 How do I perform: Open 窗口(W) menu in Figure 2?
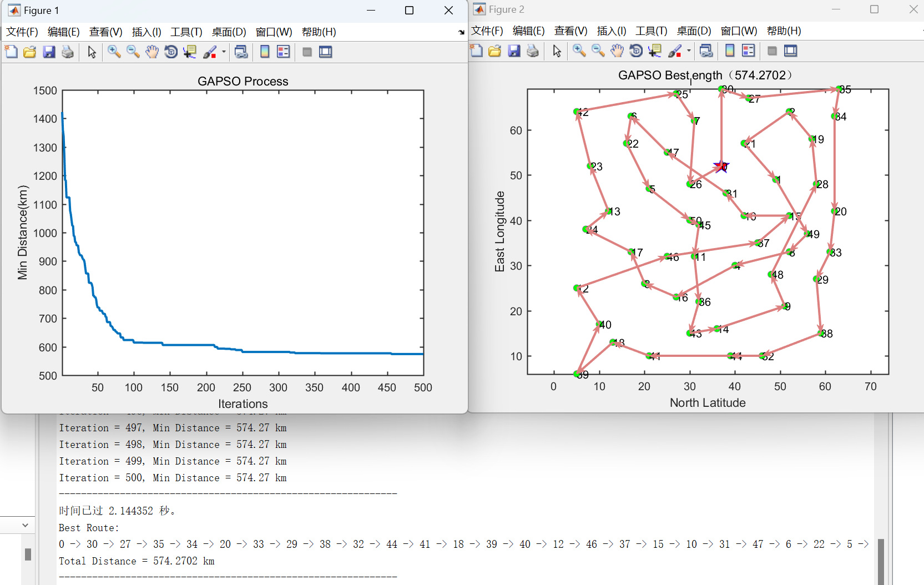pos(739,31)
